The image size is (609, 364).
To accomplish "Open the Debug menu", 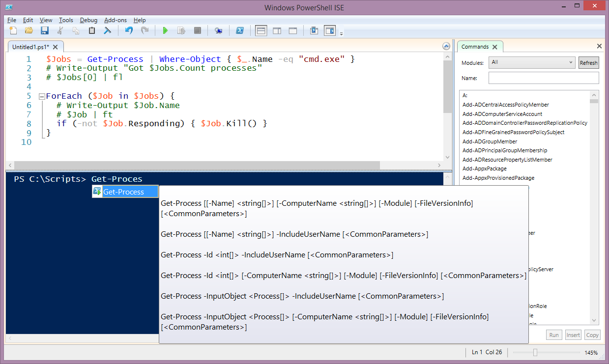I will (88, 20).
